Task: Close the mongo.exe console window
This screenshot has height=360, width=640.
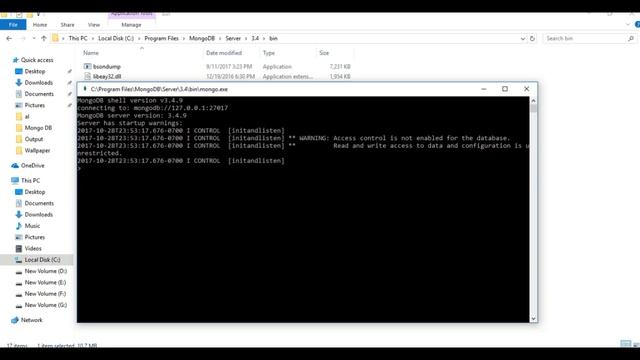Action: (x=527, y=89)
